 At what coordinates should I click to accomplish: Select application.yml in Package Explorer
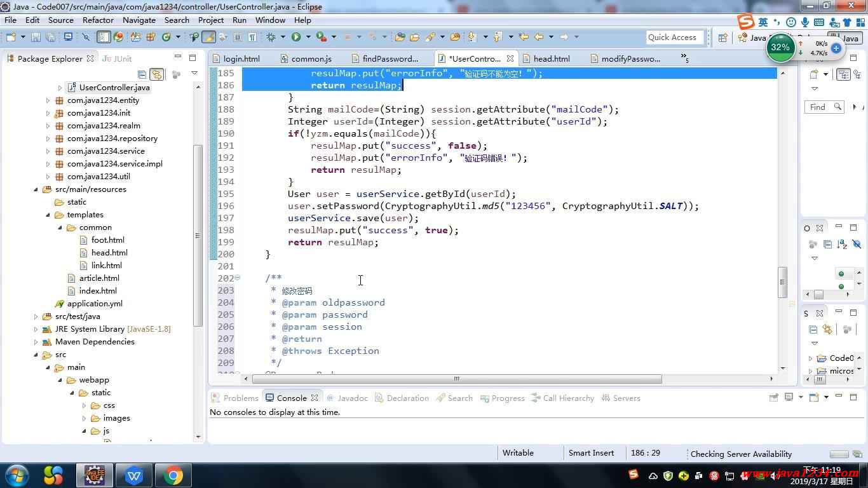[88, 304]
